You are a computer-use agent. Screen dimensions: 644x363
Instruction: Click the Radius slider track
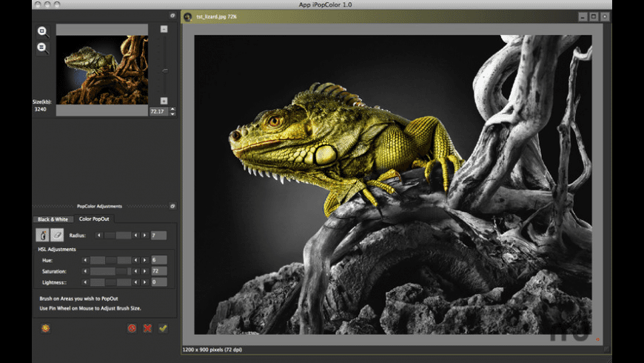[x=117, y=235]
